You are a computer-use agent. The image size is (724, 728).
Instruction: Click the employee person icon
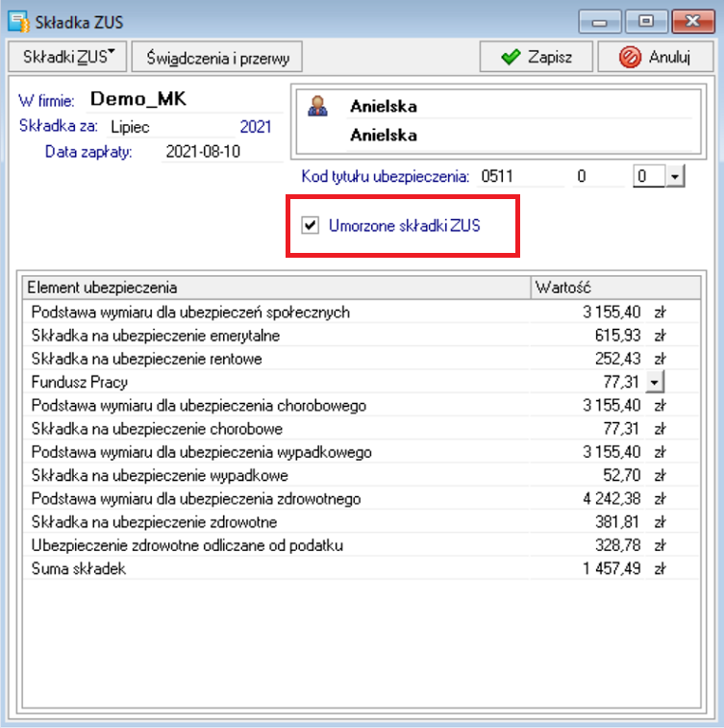317,107
